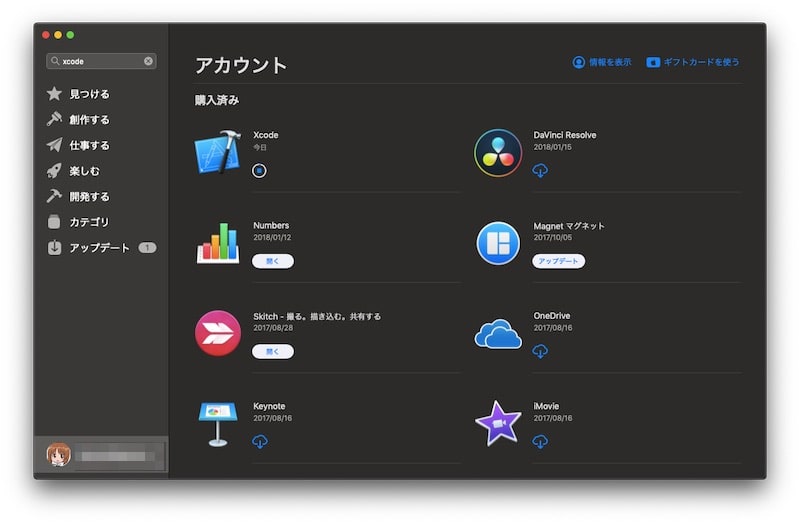Click ギフトカードを使う link
The image size is (800, 524).
pos(693,62)
